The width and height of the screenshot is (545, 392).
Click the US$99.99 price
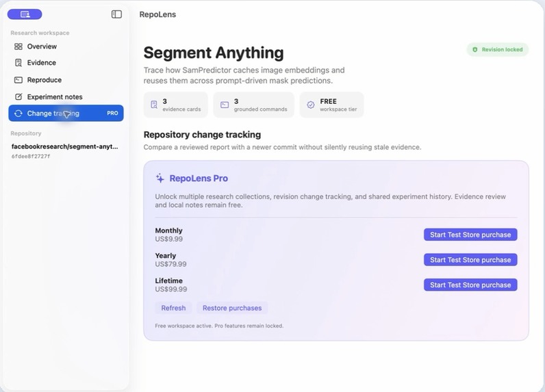coord(171,289)
